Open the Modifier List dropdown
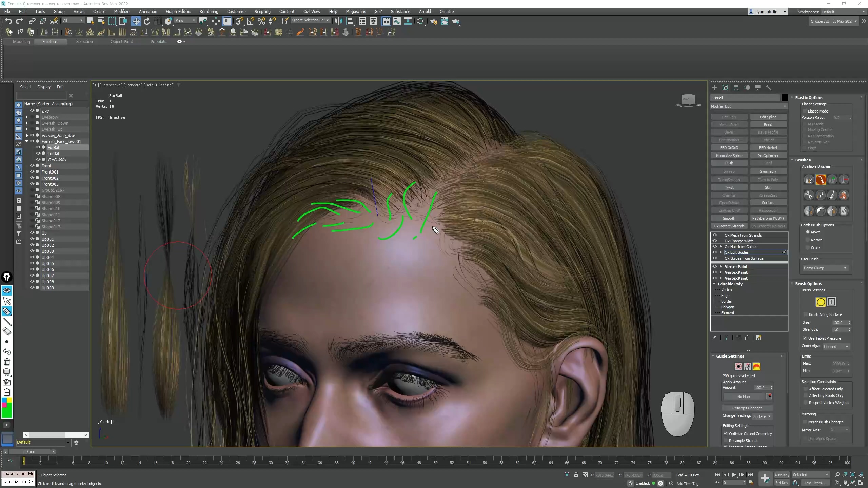The height and width of the screenshot is (488, 868). 748,106
